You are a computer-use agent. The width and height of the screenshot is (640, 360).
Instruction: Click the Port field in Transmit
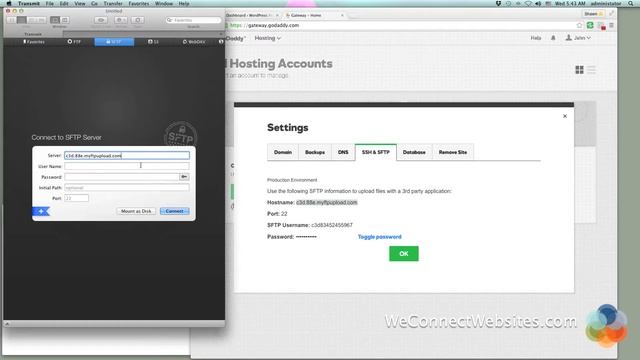click(76, 198)
